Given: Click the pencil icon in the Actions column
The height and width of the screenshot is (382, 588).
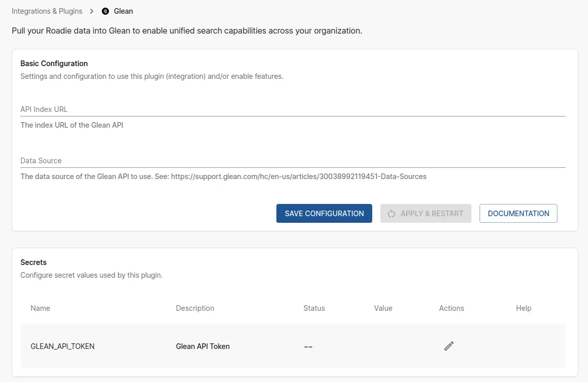Looking at the screenshot, I should pos(449,346).
